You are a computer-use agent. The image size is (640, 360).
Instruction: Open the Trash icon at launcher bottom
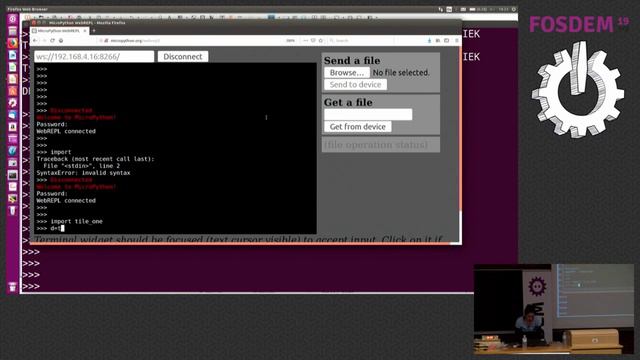(13, 287)
